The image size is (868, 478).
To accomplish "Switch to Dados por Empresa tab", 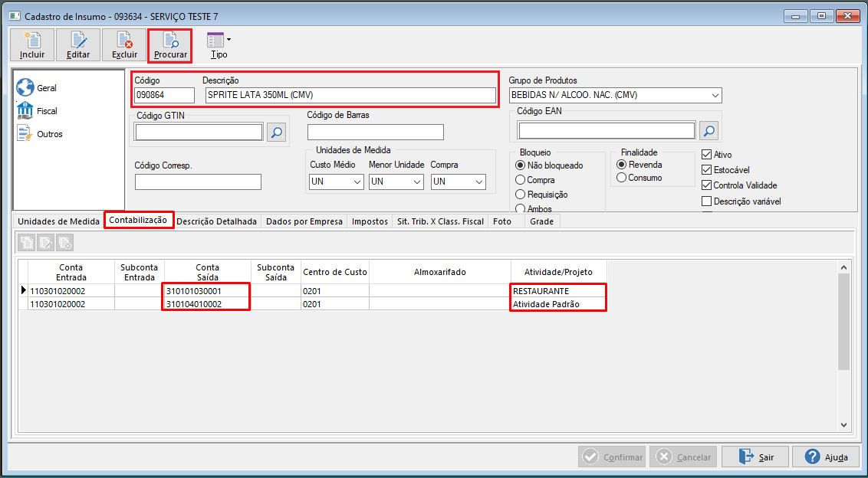I will (x=304, y=221).
